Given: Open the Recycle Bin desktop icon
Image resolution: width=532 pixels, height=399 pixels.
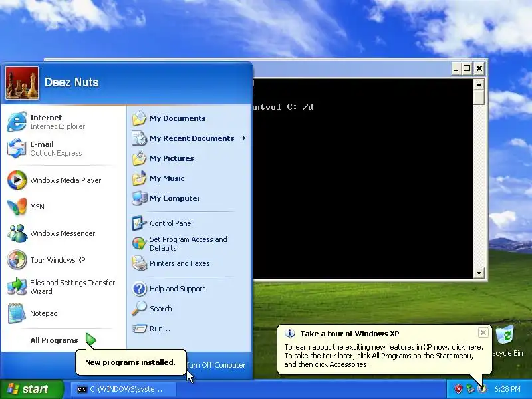Looking at the screenshot, I should pos(506,336).
